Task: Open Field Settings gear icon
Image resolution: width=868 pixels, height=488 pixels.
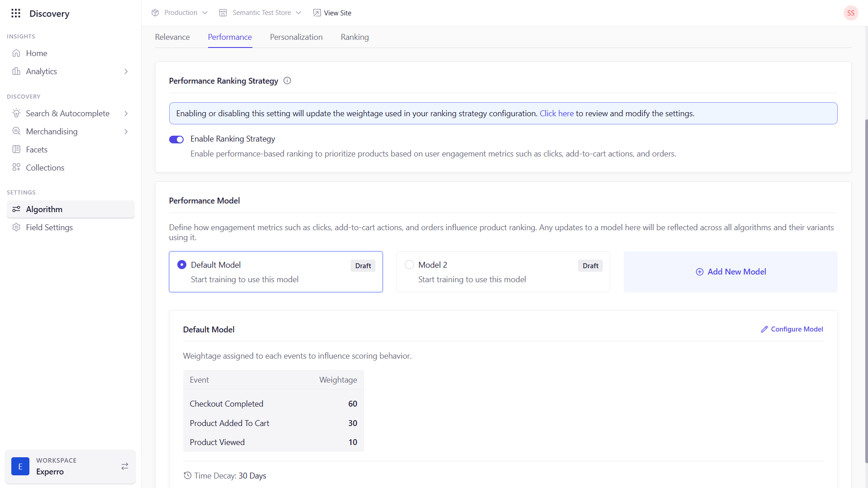Action: 16,227
